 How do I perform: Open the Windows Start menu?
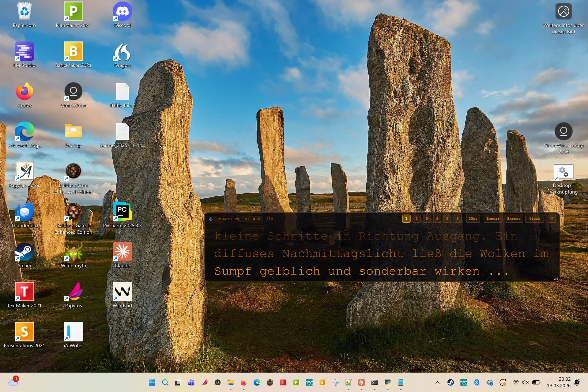click(x=152, y=382)
